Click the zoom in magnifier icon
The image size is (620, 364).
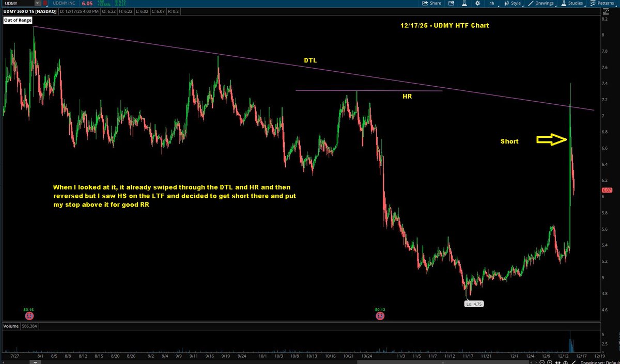[x=550, y=362]
